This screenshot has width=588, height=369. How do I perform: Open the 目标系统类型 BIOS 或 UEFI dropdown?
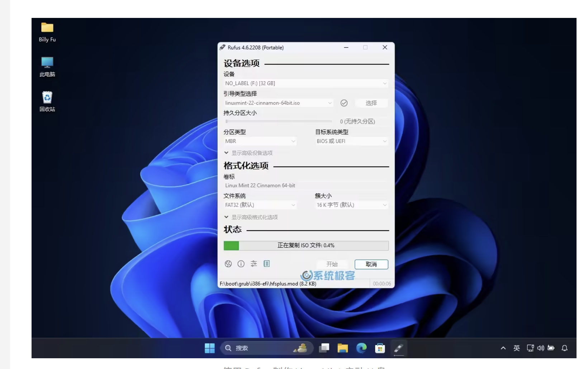(351, 142)
